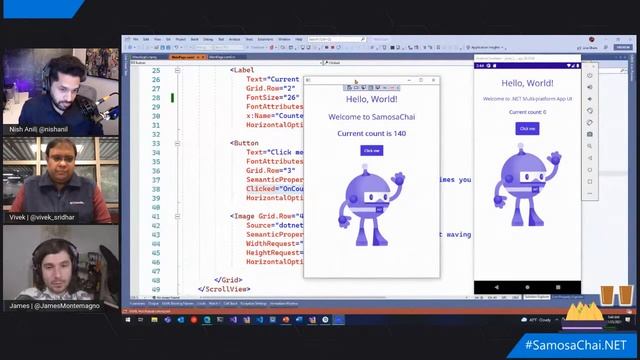
Task: Click the closing </Grid> tag on line 48
Action: [228, 280]
